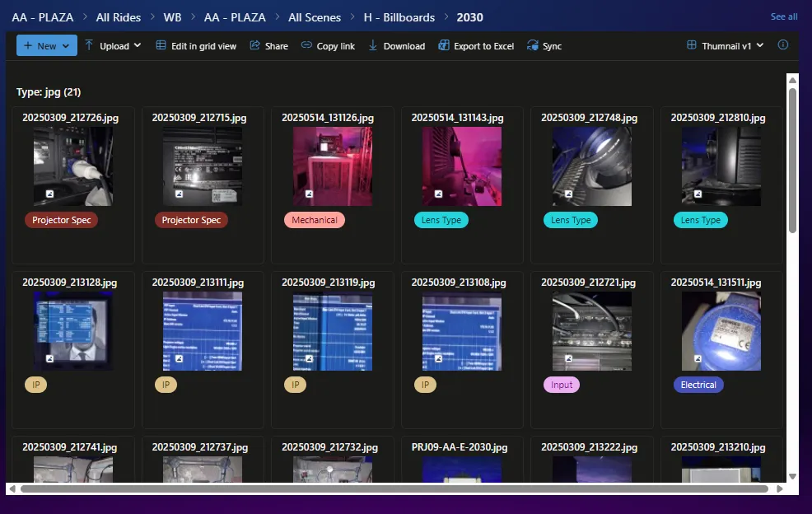The width and height of the screenshot is (812, 514).
Task: Click the See all link
Action: pyautogui.click(x=783, y=16)
